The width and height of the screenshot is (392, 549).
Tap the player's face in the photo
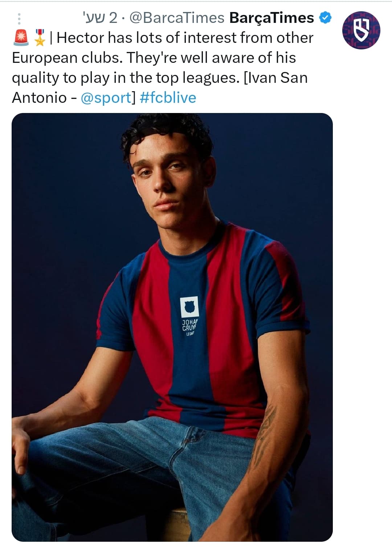[x=168, y=177]
